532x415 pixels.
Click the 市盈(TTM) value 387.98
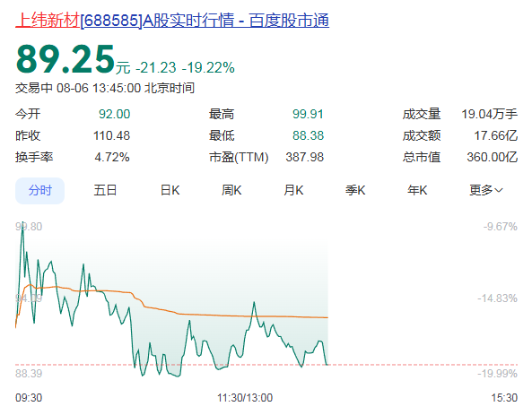[x=305, y=157]
